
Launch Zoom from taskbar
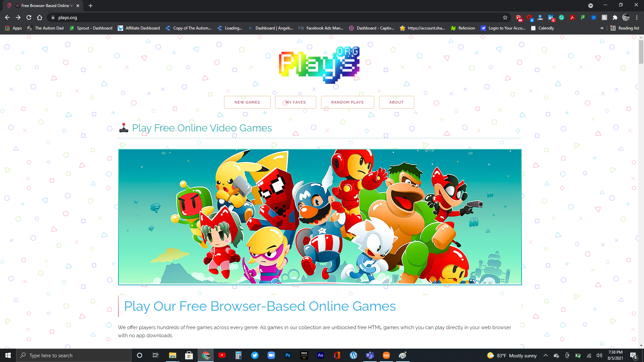[x=271, y=355]
